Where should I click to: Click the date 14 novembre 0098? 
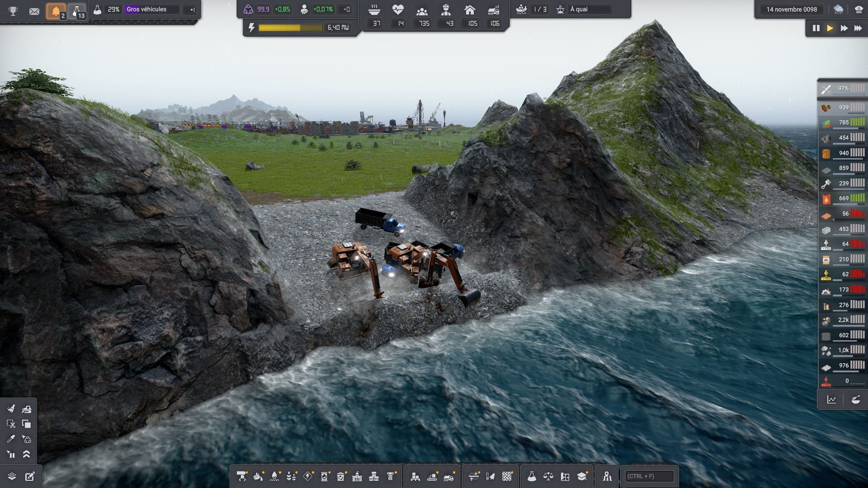pos(791,9)
